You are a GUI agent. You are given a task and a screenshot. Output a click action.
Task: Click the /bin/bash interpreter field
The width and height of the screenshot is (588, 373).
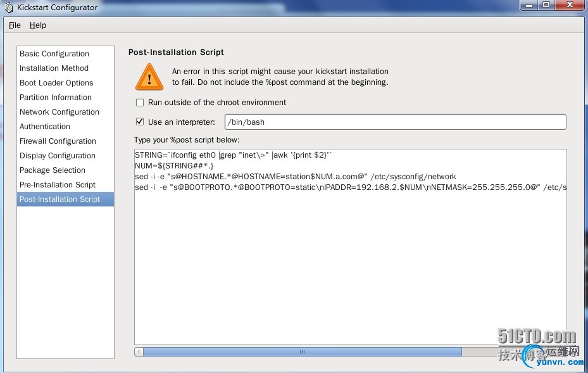(x=395, y=122)
